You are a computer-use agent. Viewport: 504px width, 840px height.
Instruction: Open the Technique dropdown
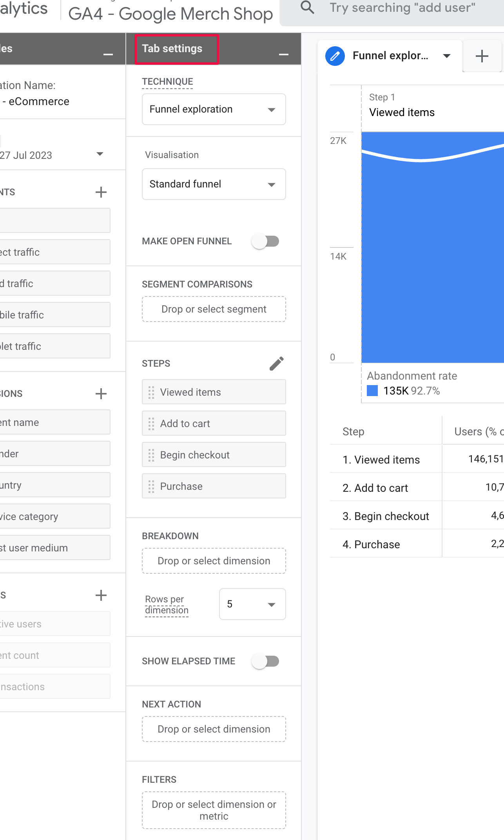point(214,109)
